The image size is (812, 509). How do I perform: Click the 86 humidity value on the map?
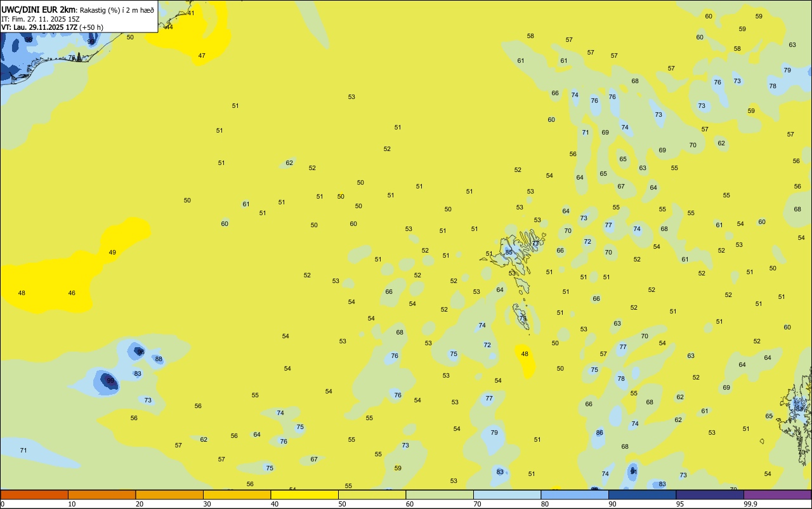pos(599,433)
